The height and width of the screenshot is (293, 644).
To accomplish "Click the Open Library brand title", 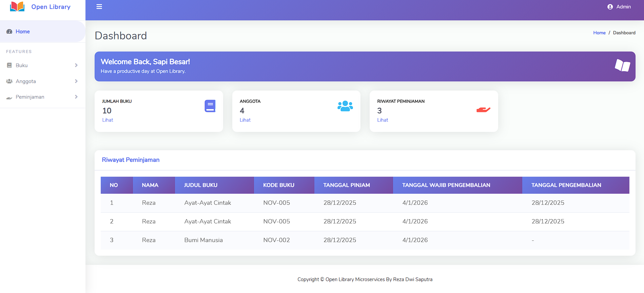I will (x=51, y=7).
